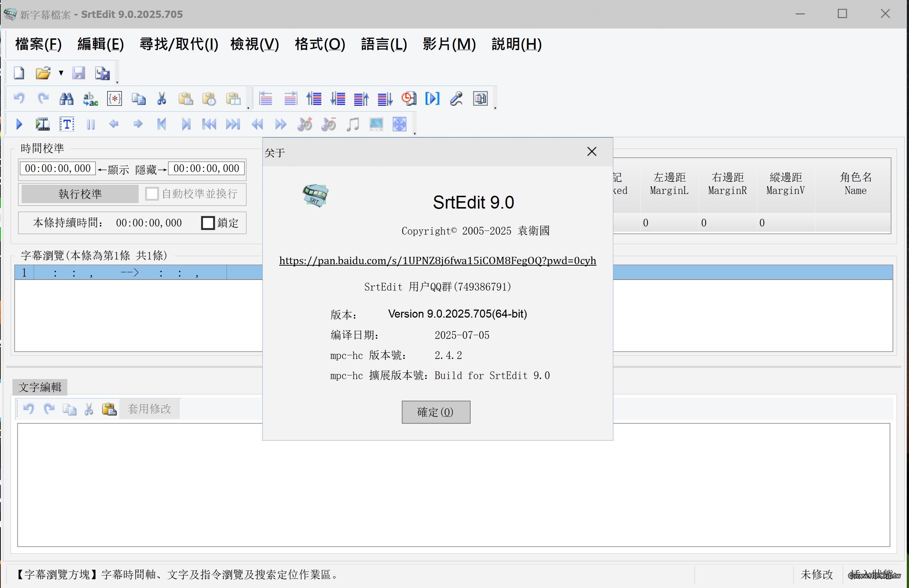This screenshot has height=588, width=909.
Task: Click the save-as icon
Action: pos(102,72)
